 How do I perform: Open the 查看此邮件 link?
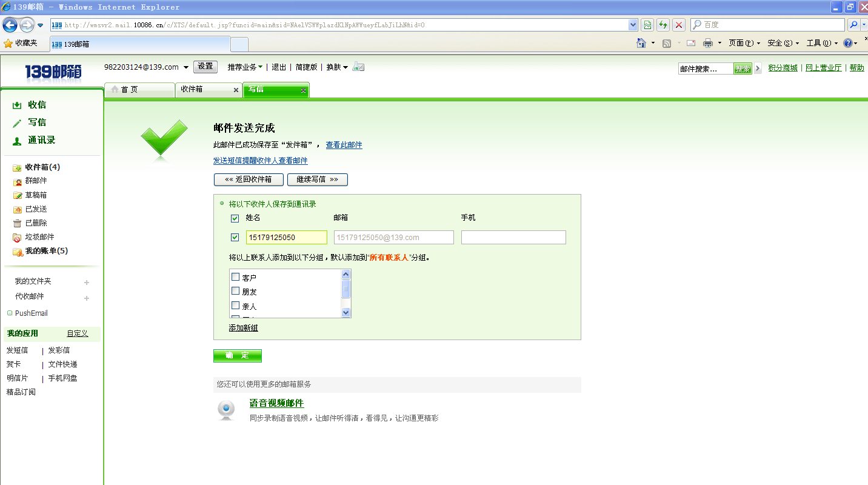click(x=344, y=145)
